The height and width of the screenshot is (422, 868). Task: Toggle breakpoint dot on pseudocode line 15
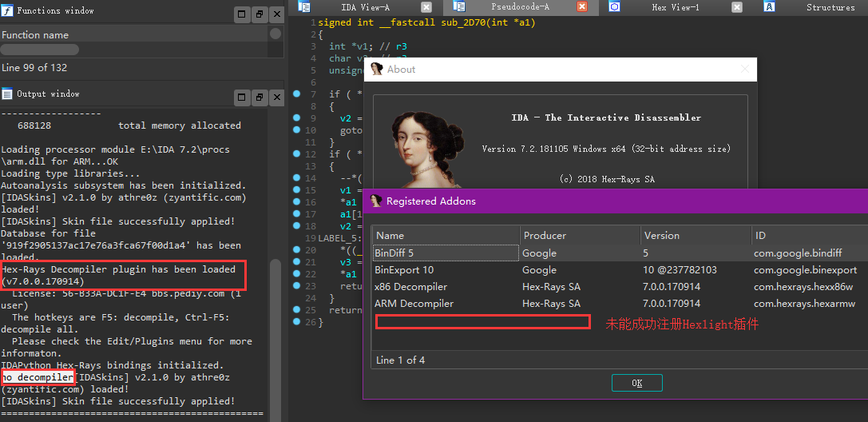(x=296, y=189)
